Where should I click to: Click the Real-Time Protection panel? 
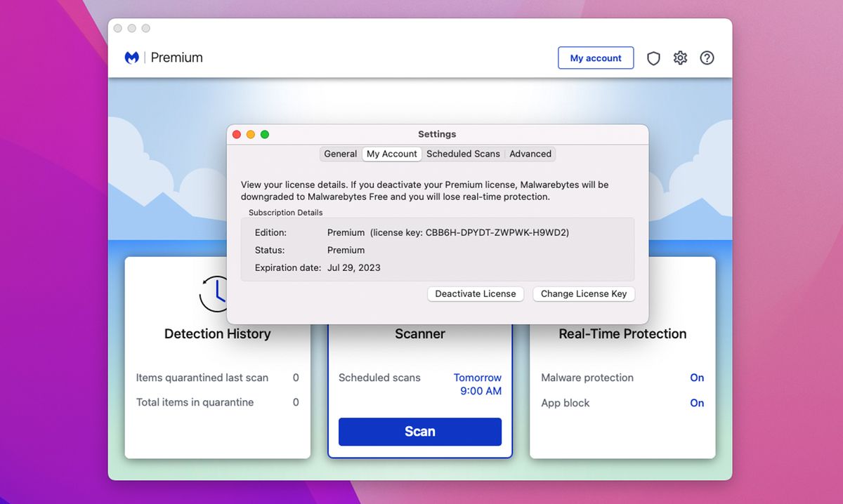pyautogui.click(x=622, y=334)
